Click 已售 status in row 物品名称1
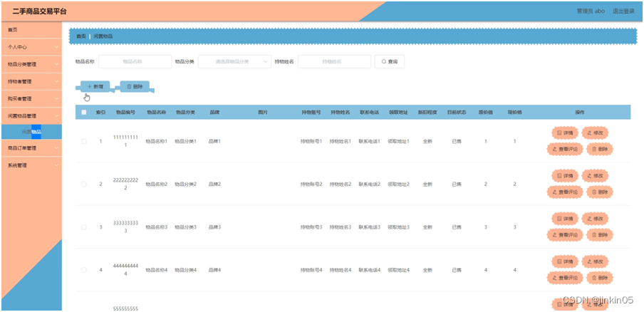Viewport: 644px width, 312px height. (457, 141)
